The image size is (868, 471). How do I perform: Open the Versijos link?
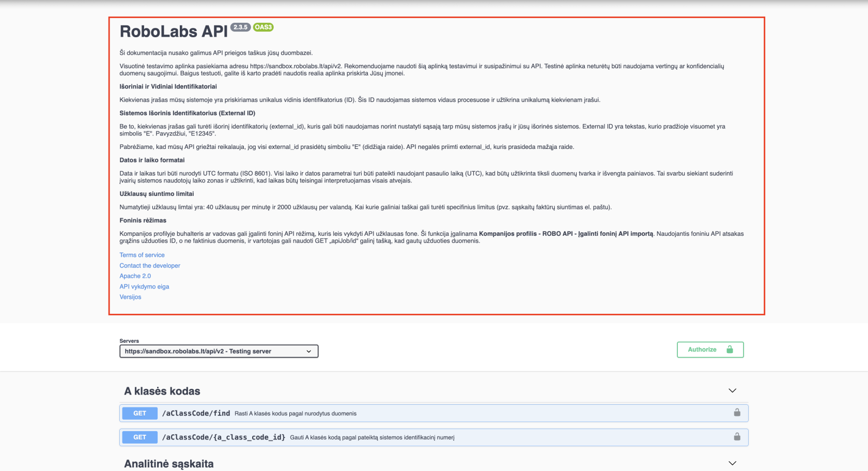(130, 297)
